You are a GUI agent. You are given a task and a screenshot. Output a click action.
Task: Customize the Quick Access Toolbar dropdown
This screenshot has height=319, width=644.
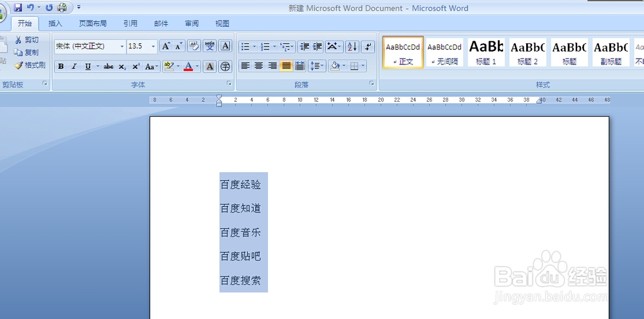tap(79, 7)
